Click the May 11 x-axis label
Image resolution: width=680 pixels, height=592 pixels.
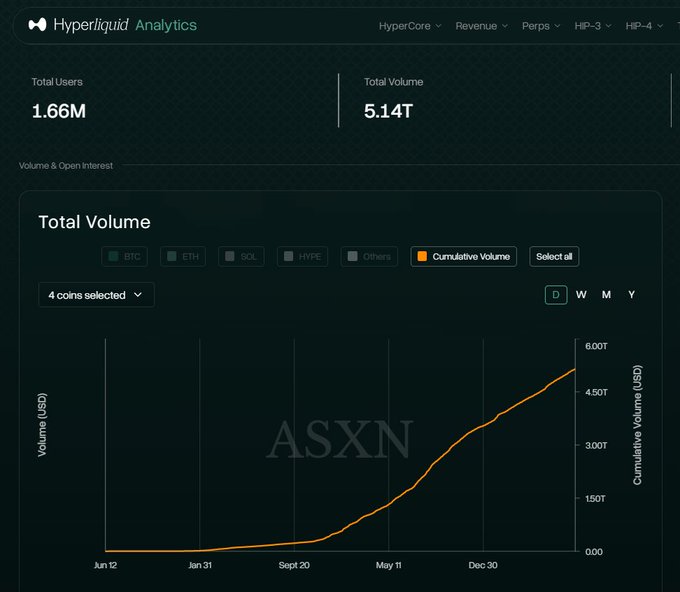[x=389, y=565]
